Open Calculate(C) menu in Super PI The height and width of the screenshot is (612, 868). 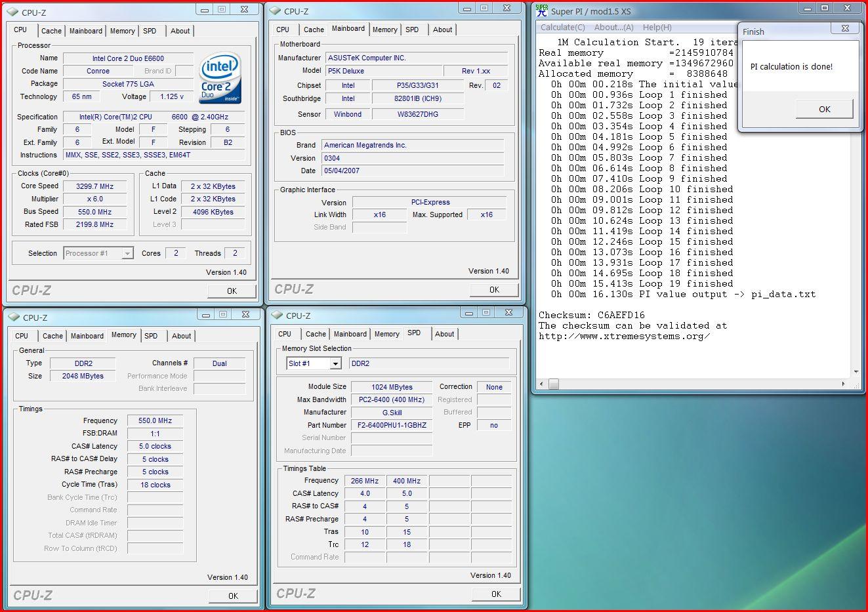point(562,28)
